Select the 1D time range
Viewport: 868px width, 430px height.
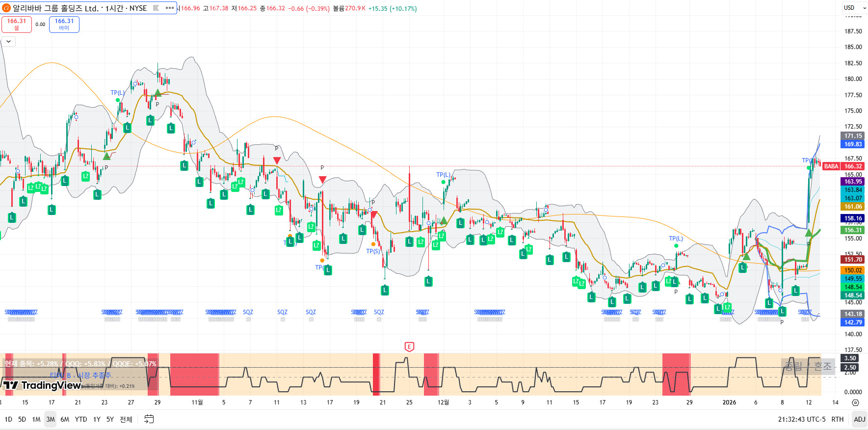click(8, 419)
